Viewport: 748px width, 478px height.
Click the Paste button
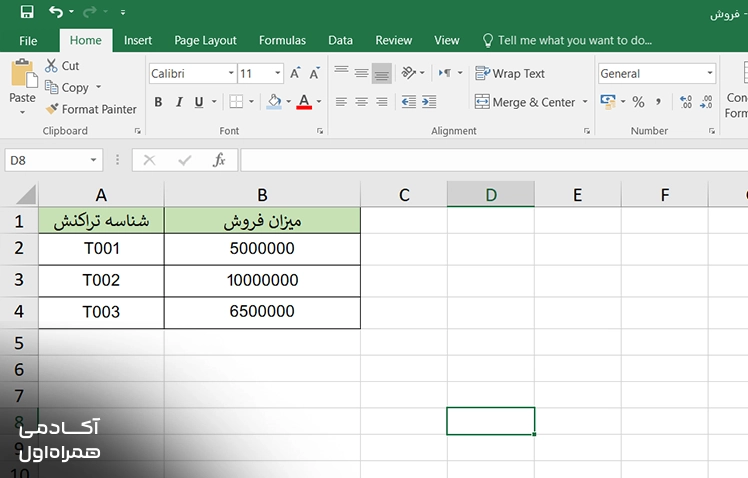[x=22, y=80]
